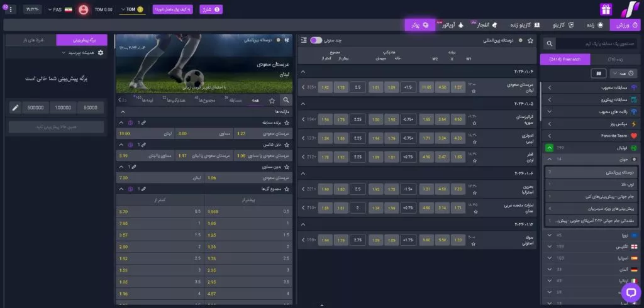Image resolution: width=644 pixels, height=308 pixels.
Task: Click the pencil edit stake icon
Action: coord(15,107)
